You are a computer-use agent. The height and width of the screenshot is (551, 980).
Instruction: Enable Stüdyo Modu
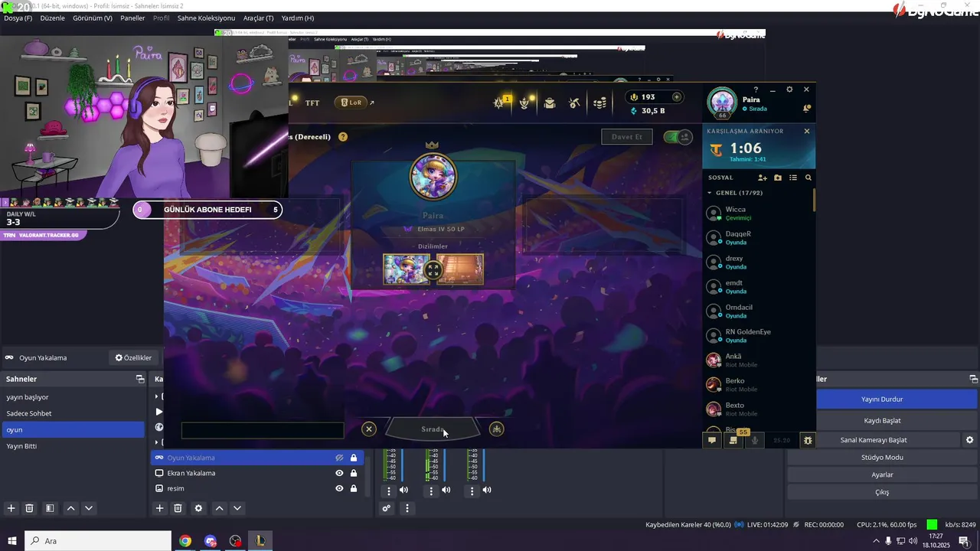pos(882,457)
